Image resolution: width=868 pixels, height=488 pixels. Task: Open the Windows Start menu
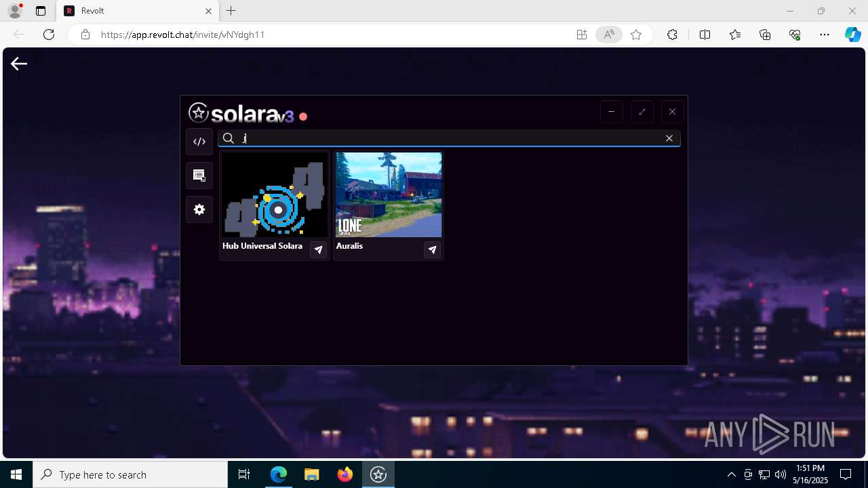pos(16,474)
